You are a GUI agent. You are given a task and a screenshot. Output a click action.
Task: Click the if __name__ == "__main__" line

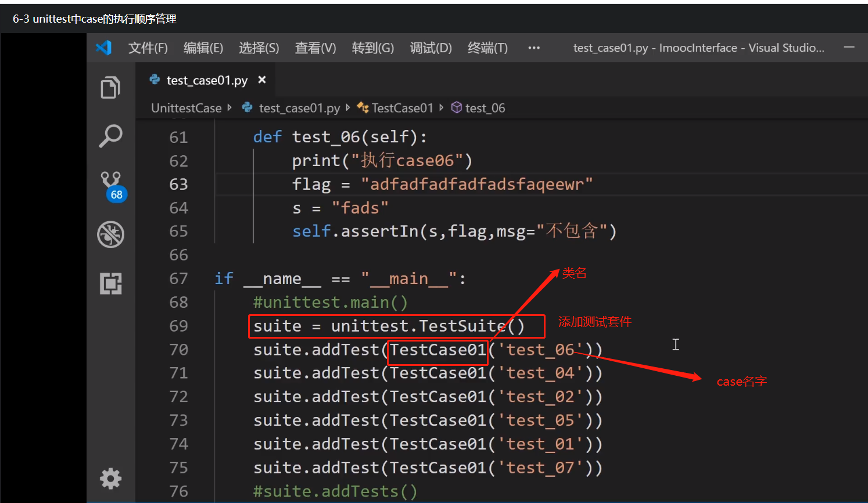pos(340,279)
